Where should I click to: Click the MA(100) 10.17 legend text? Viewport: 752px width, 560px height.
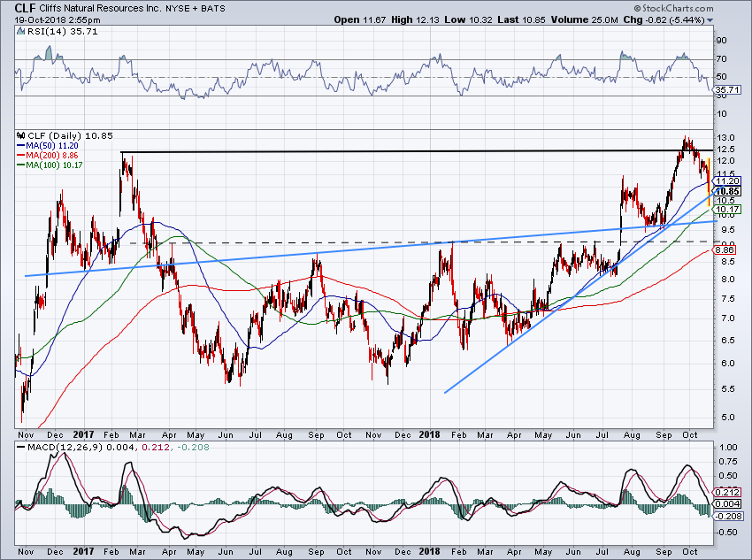(x=55, y=165)
